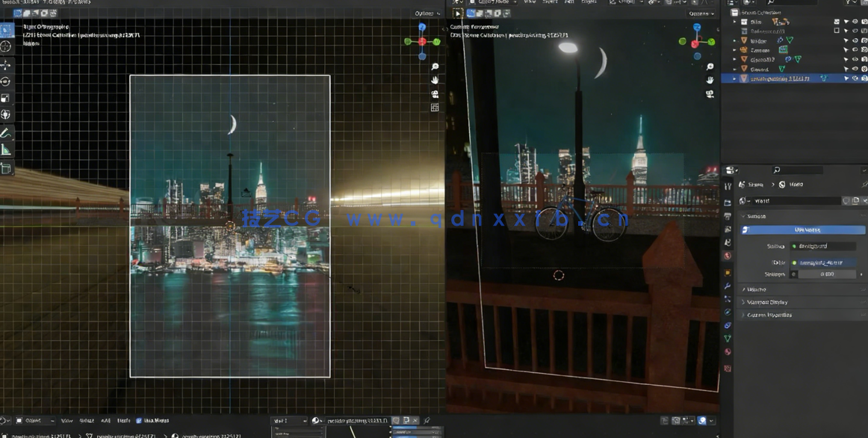Select the Cursor tool in left toolbar
The width and height of the screenshot is (868, 438).
pos(6,46)
